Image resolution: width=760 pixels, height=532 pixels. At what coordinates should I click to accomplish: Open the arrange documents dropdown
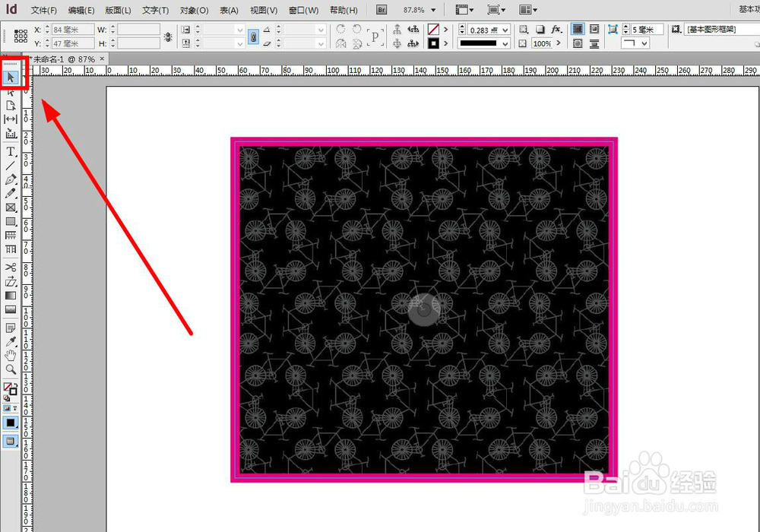pyautogui.click(x=528, y=10)
